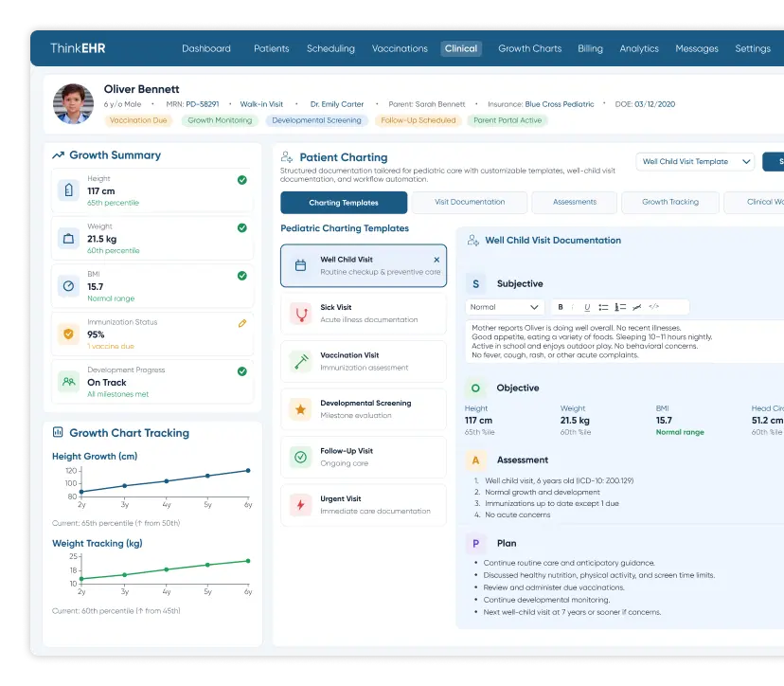
Task: Insert bulleted list in Subjective editor
Action: point(603,307)
